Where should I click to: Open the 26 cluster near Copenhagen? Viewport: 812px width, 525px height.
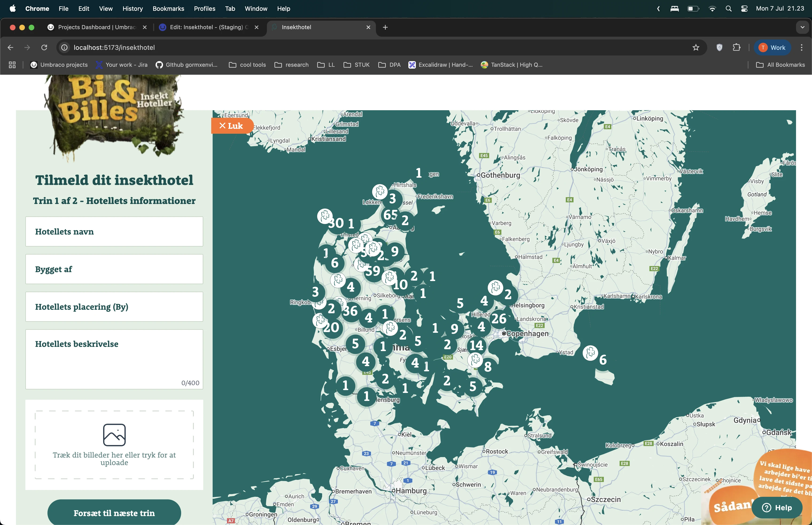[x=499, y=319]
